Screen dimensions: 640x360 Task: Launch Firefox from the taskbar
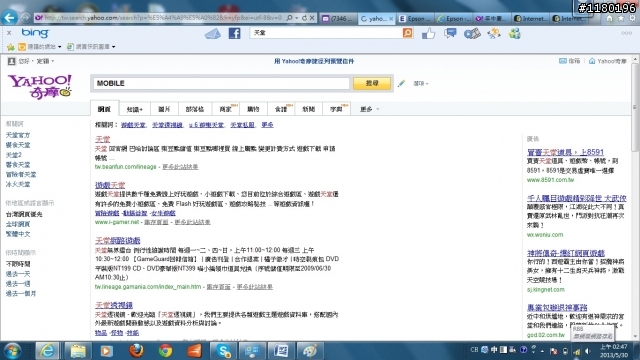(x=137, y=351)
